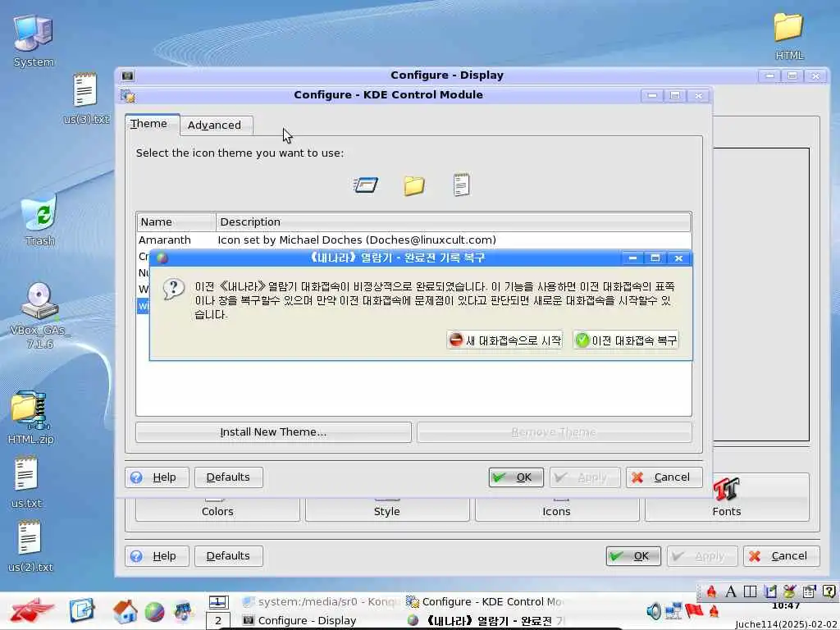The width and height of the screenshot is (840, 630).
Task: Switch to the Advanced tab
Action: point(216,125)
